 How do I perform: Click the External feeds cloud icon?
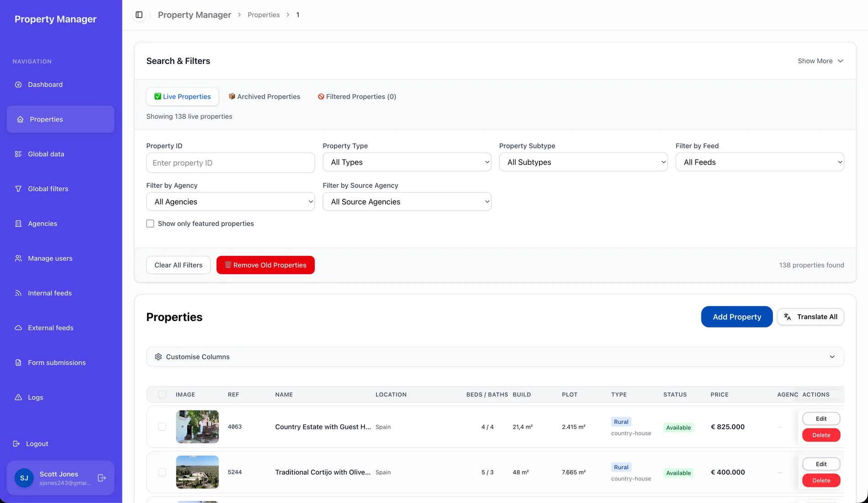[18, 328]
